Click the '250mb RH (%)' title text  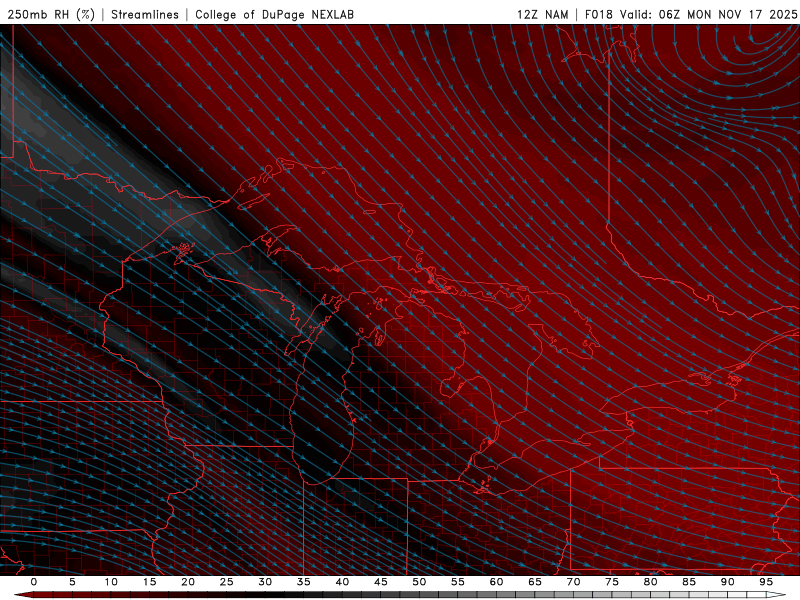point(51,14)
